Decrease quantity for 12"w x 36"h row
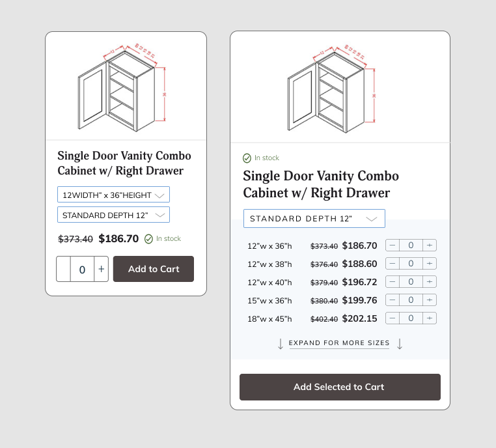This screenshot has height=448, width=496. (392, 245)
